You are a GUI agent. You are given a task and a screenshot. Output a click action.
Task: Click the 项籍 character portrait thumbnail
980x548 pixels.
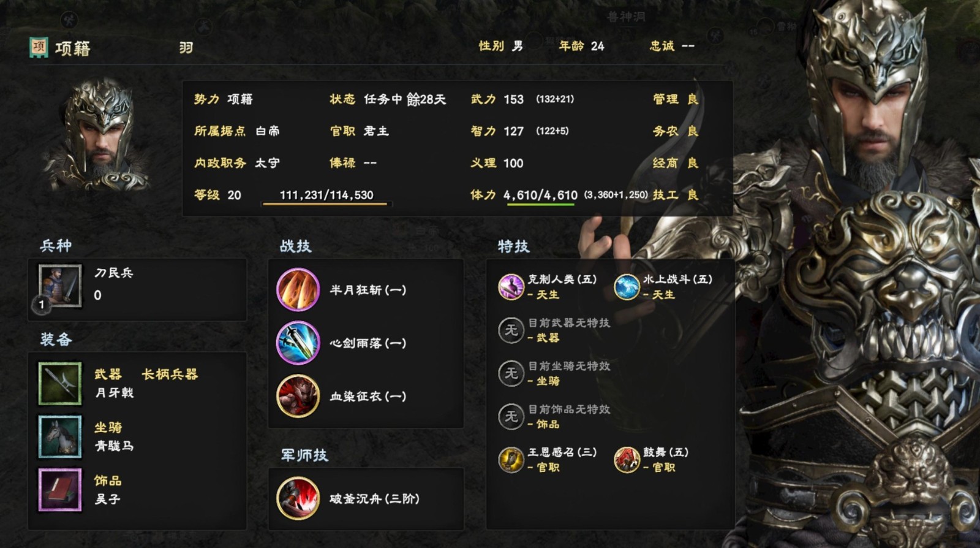[98, 135]
